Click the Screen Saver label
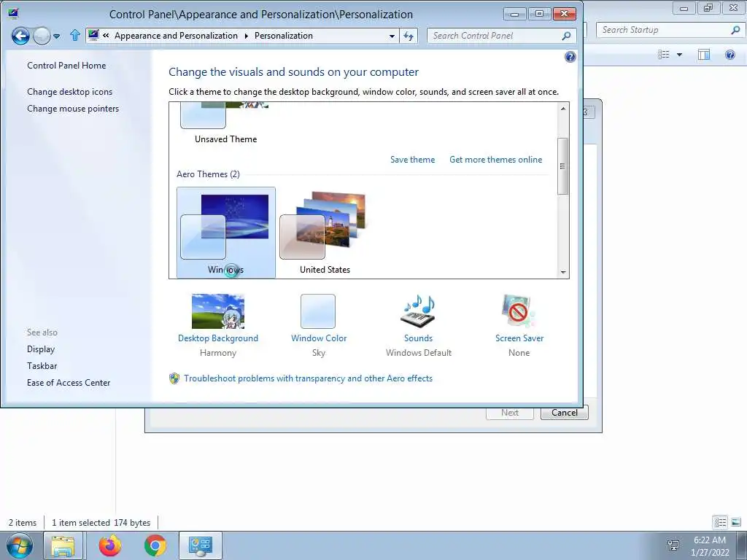The height and width of the screenshot is (560, 747). (519, 338)
